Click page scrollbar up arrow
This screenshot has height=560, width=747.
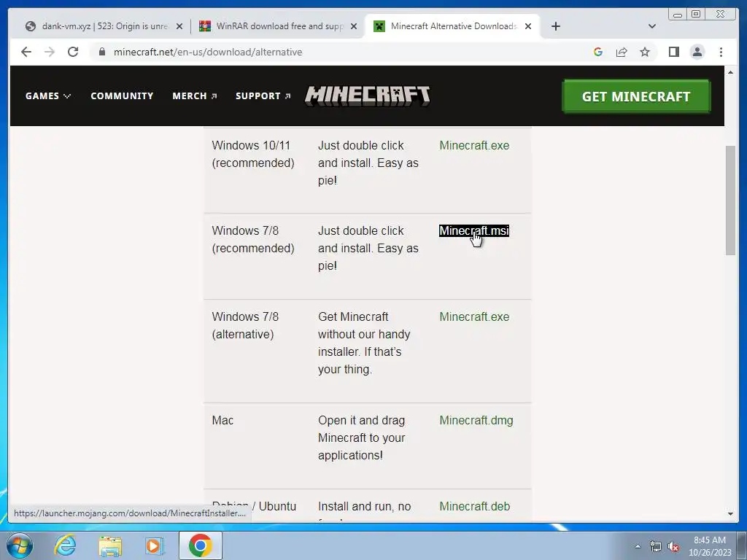point(730,72)
